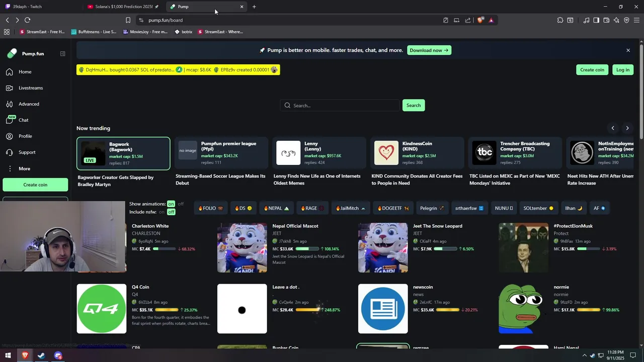The height and width of the screenshot is (362, 644).
Task: Select the JailMitch filter tag
Action: 351,208
